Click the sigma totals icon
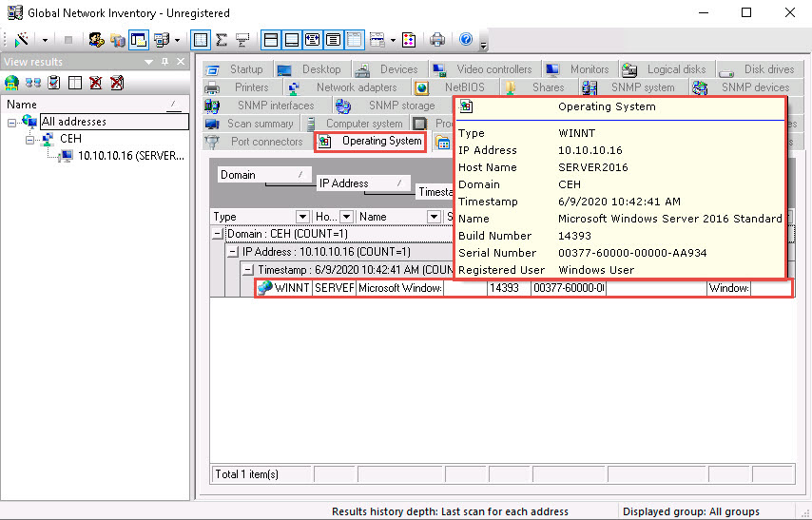812x520 pixels. pos(222,39)
